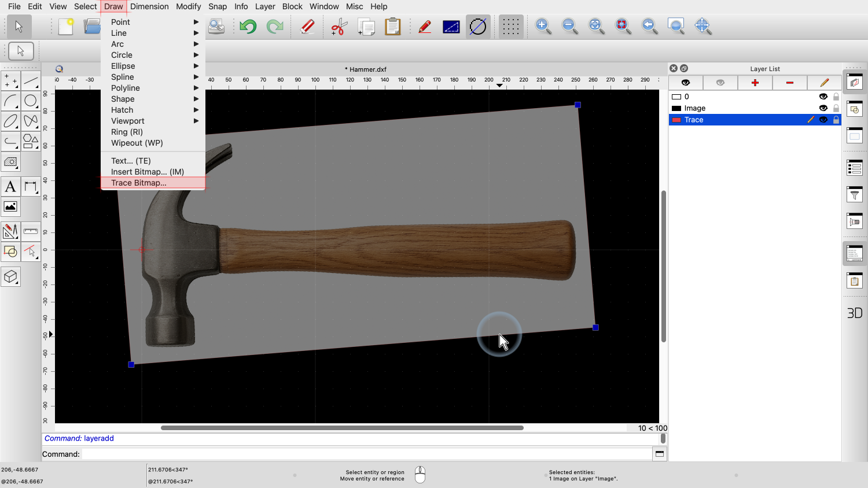Unlock the Trace layer padlock

click(836, 120)
